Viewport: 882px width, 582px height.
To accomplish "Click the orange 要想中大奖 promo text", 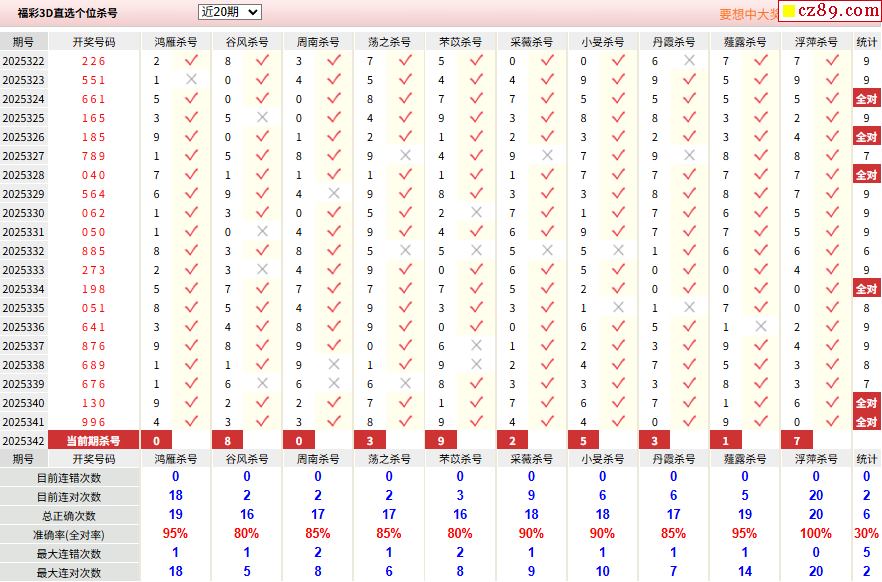I will point(748,14).
